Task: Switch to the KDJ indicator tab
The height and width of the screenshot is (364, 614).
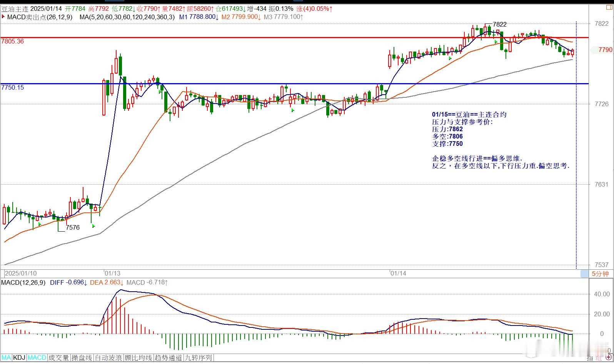Action: point(19,358)
